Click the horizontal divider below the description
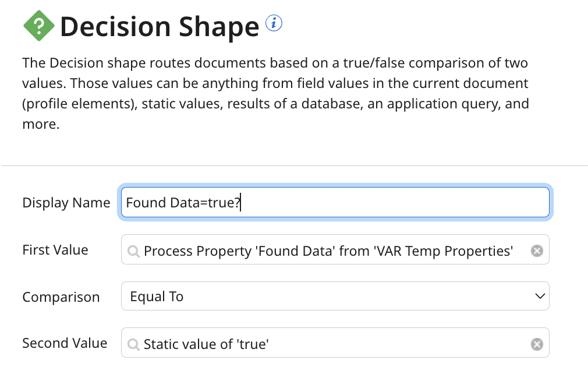Image resolution: width=588 pixels, height=381 pixels. coord(294,166)
